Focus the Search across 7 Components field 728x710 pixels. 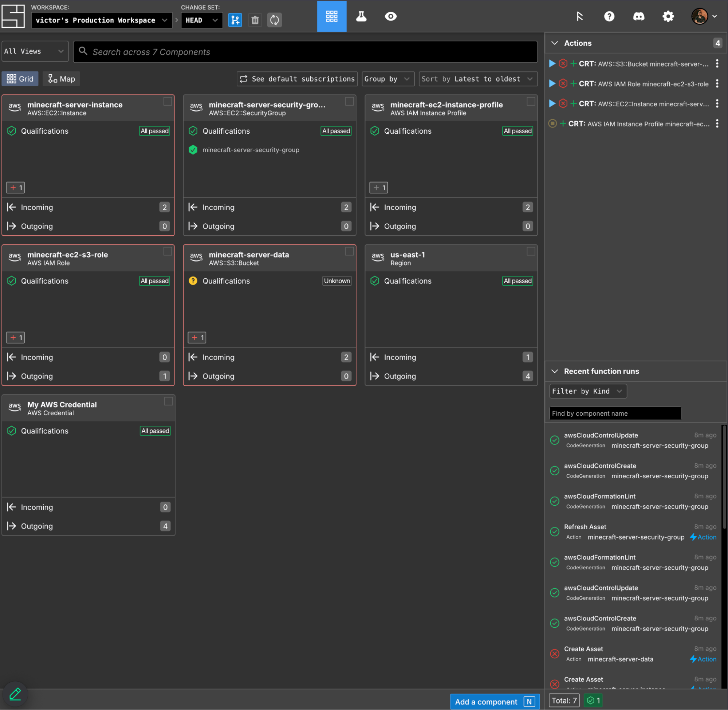pyautogui.click(x=305, y=52)
